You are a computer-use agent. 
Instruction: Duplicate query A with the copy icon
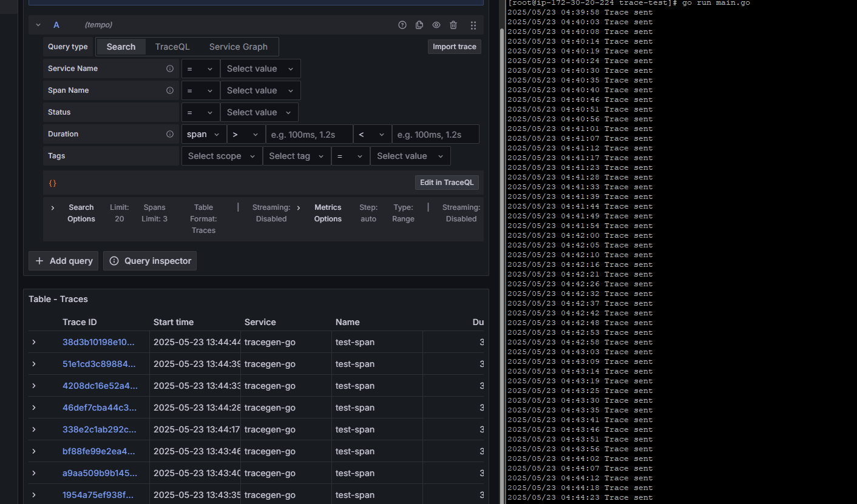(x=419, y=25)
